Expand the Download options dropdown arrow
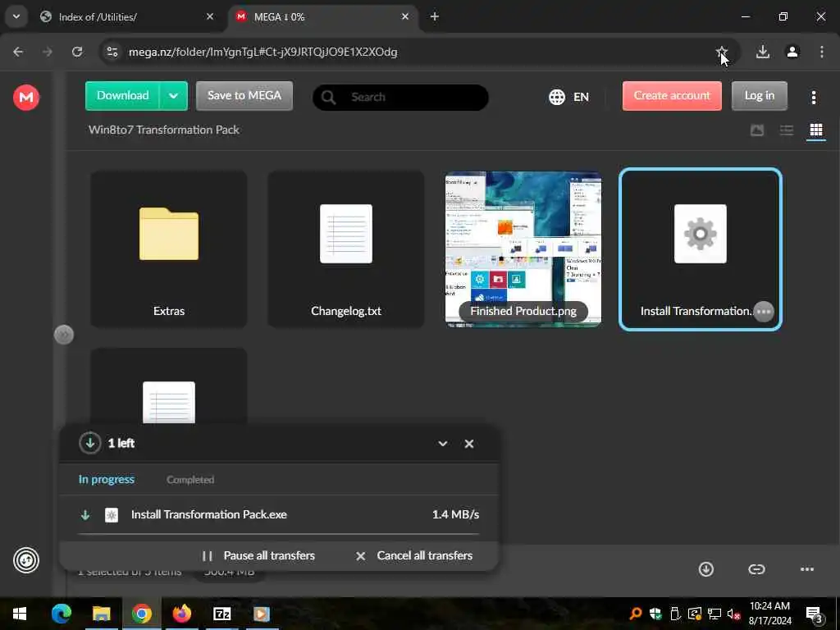840x630 pixels. click(x=174, y=96)
